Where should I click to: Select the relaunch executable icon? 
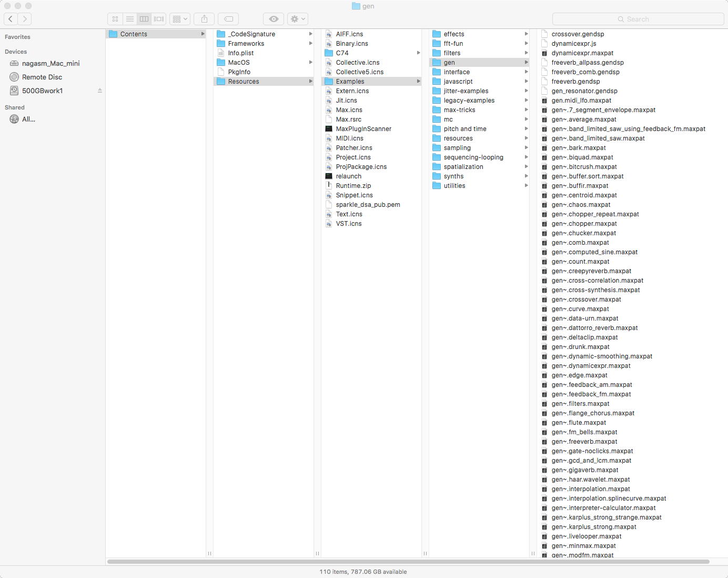329,176
